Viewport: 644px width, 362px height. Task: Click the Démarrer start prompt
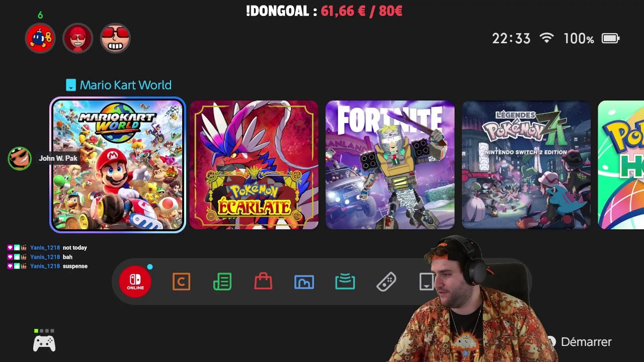click(586, 342)
